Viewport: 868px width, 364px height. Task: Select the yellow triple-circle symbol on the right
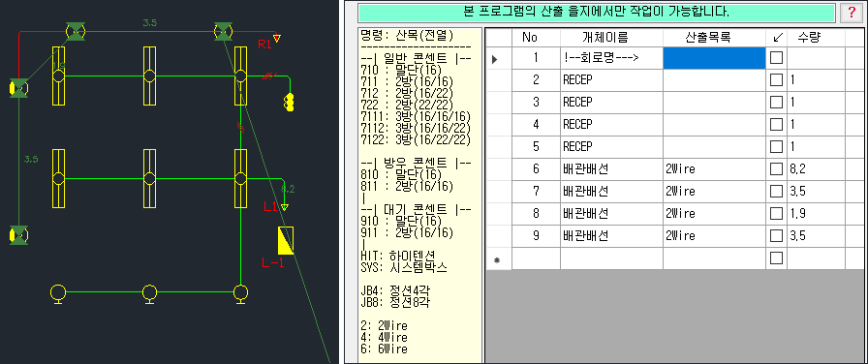coord(289,103)
